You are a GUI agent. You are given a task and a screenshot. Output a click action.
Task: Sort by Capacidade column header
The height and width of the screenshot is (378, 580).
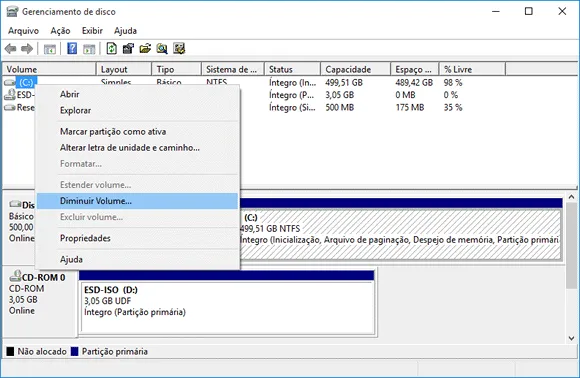coord(355,69)
